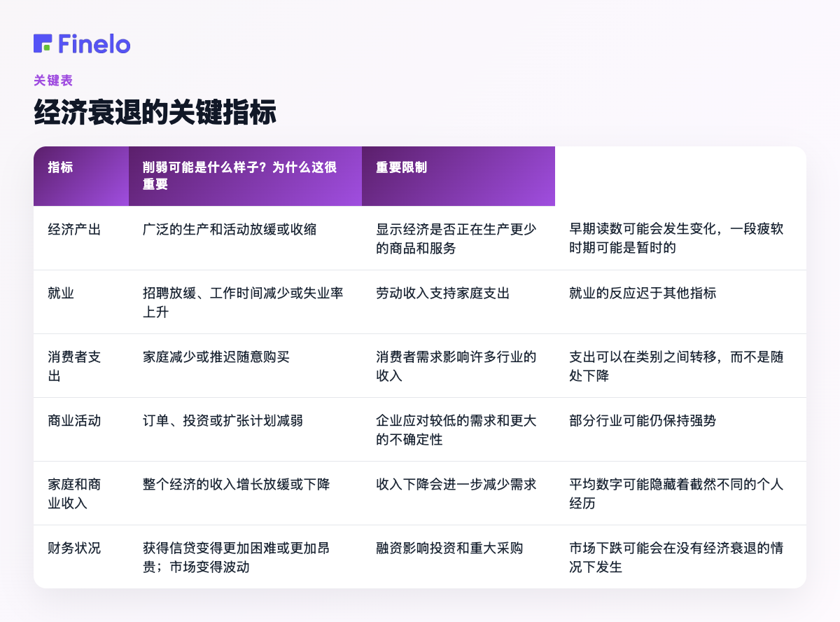Select the 就业 row label
Image resolution: width=840 pixels, height=622 pixels.
point(61,293)
